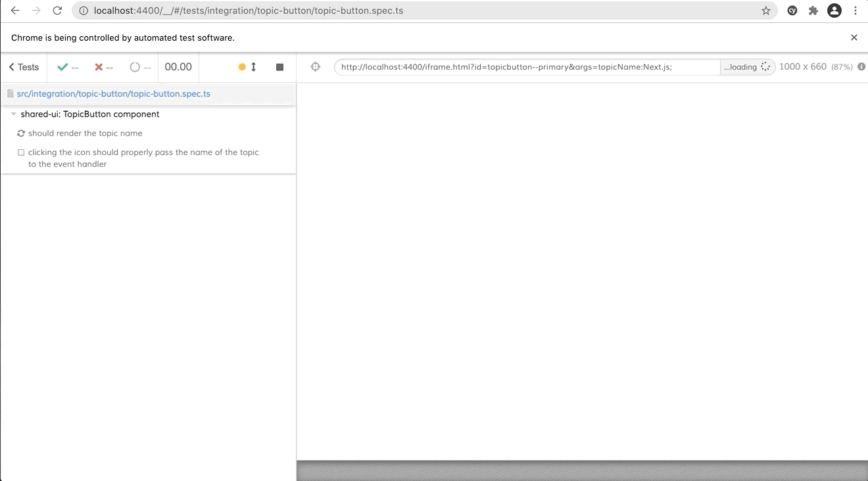Toggle auto-scrolling arrow icon

pos(254,67)
